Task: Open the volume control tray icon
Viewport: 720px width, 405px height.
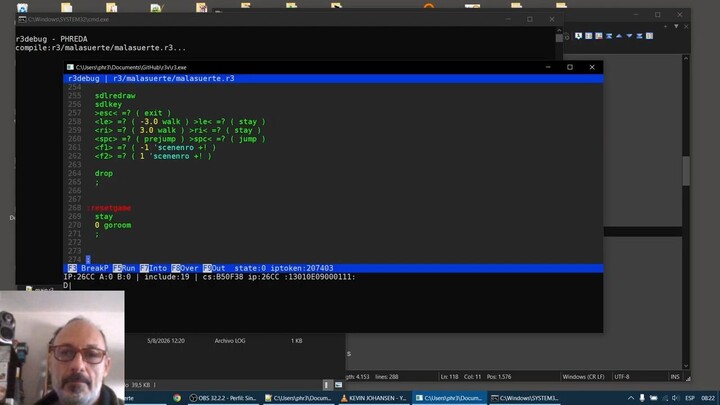Action: (x=675, y=398)
